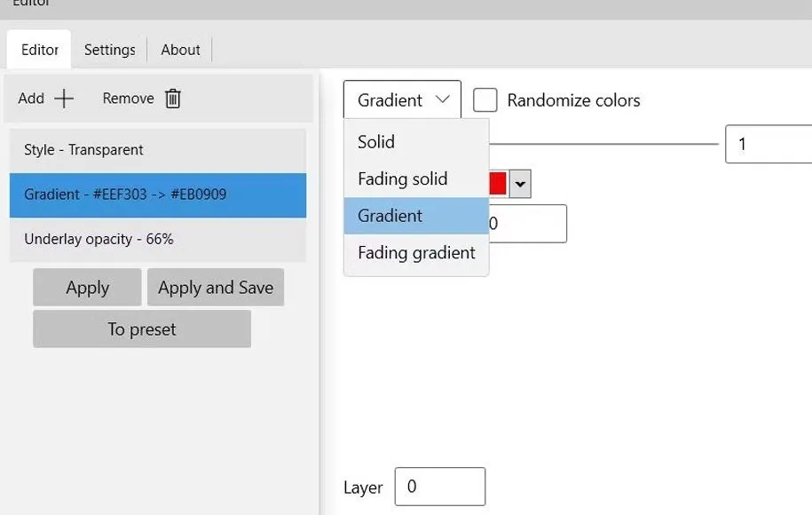The height and width of the screenshot is (515, 812).
Task: Open the About tab
Action: (x=180, y=50)
